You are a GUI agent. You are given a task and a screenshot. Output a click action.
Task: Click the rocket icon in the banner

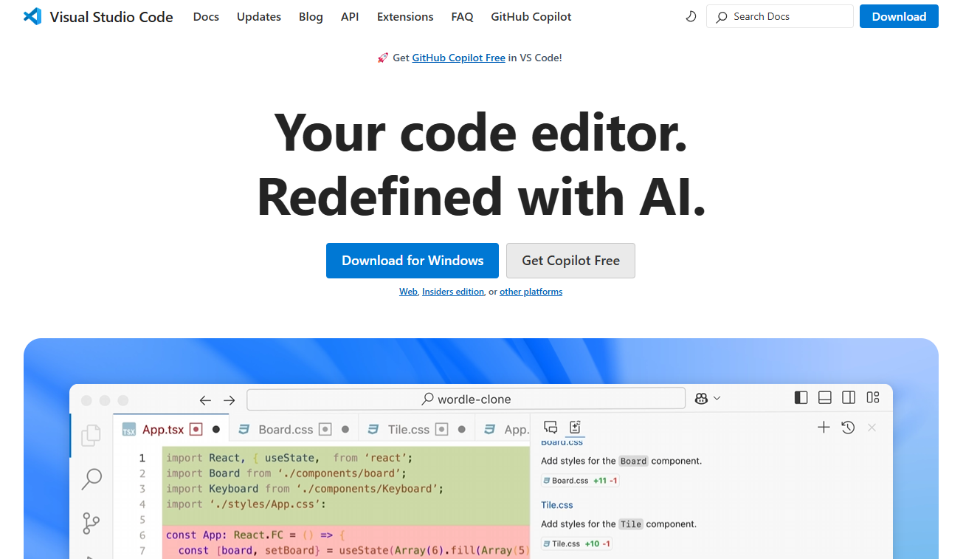382,58
